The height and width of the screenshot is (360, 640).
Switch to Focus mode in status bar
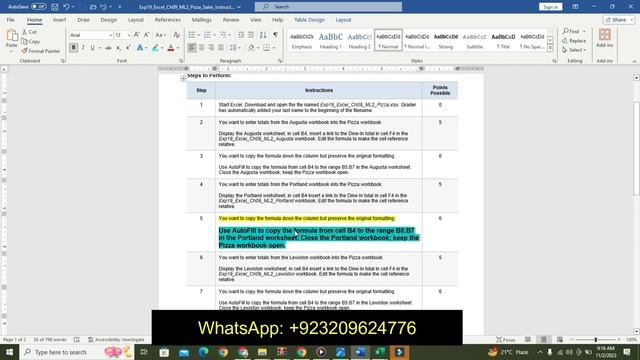506,340
